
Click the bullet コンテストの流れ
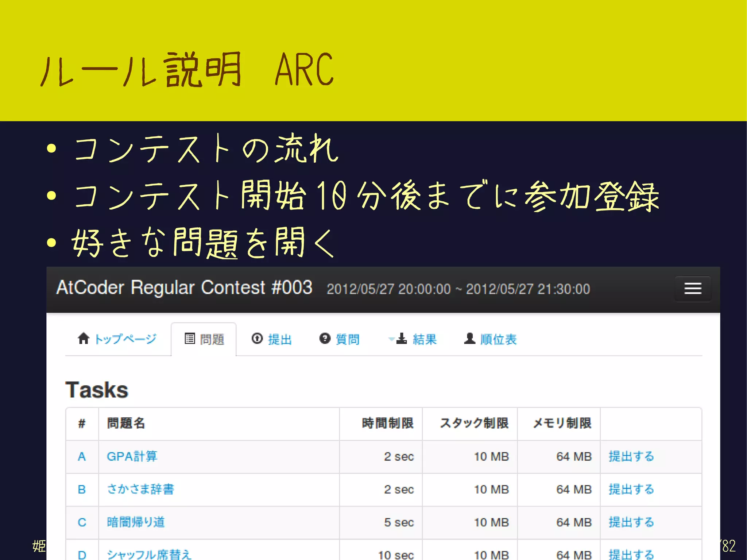[x=206, y=148]
